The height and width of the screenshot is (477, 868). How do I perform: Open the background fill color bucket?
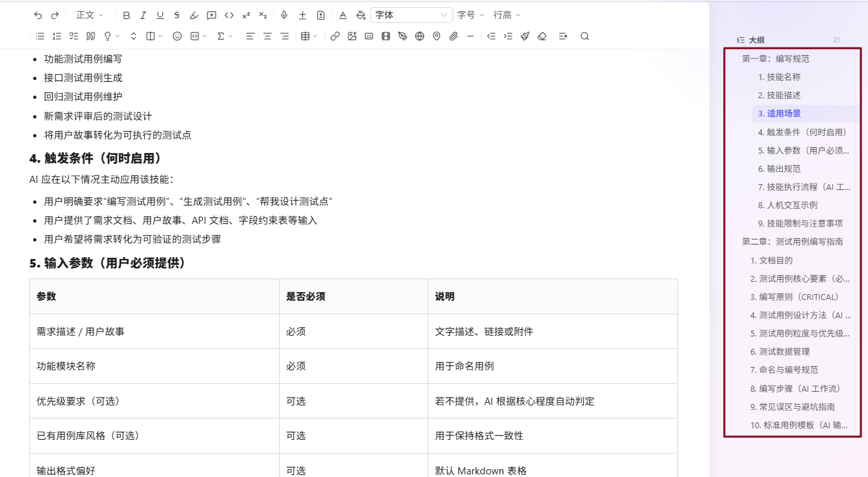pos(361,15)
